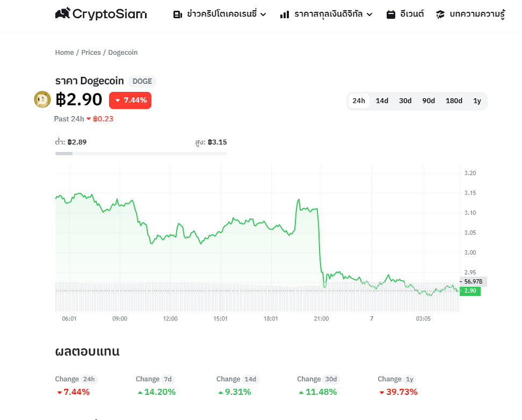Click the Home breadcrumb link
The image size is (522, 420).
click(64, 52)
